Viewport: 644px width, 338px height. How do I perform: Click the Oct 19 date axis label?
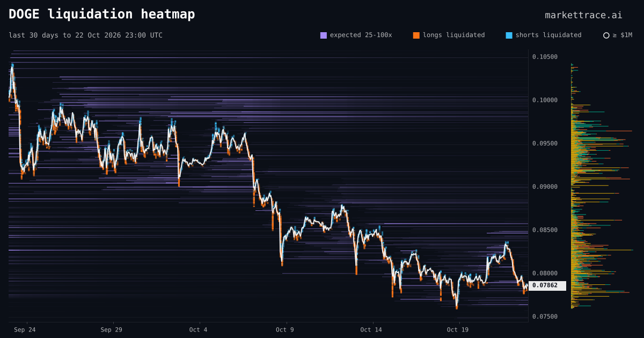(x=457, y=329)
